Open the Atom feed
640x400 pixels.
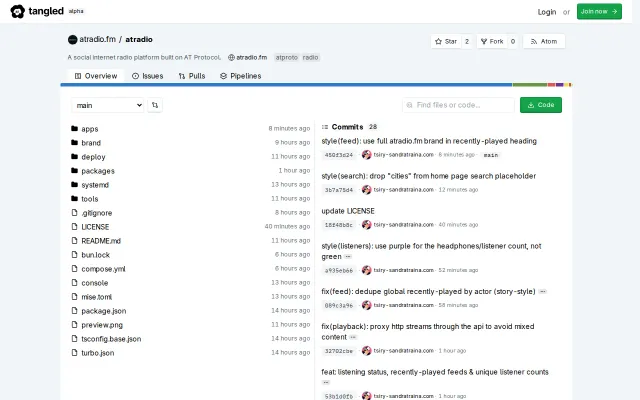point(544,41)
